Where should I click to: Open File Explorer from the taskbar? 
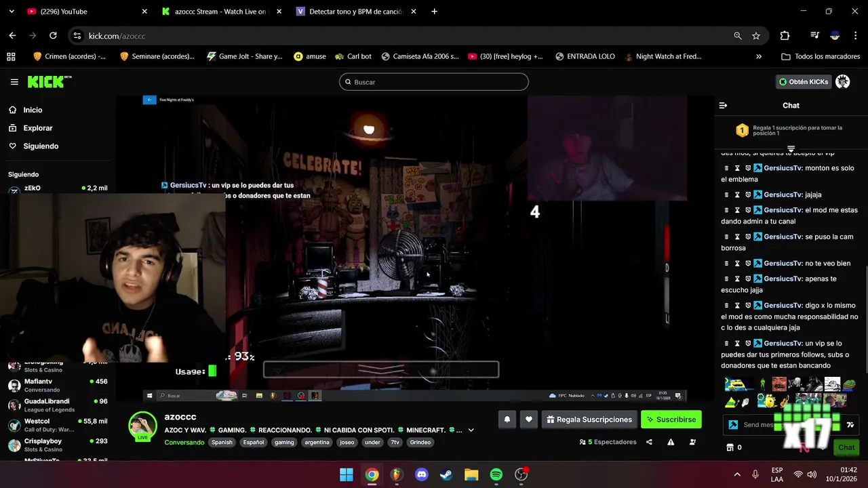click(471, 474)
